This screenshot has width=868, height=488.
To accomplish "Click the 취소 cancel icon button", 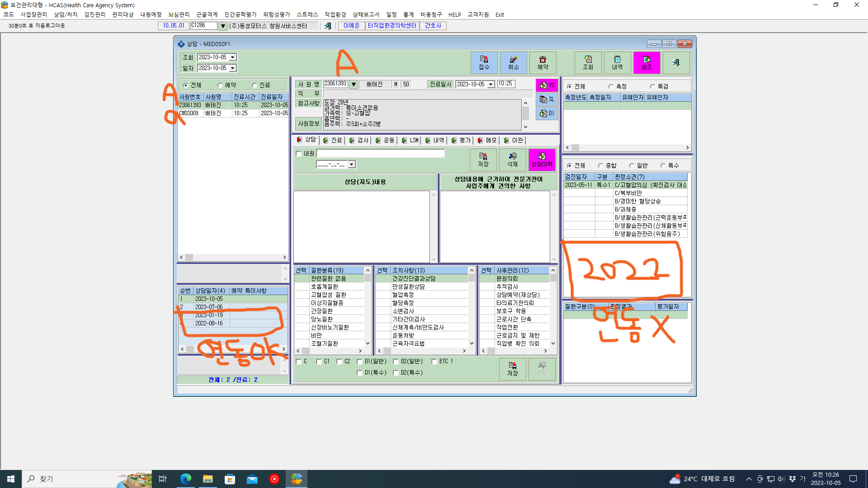I will pos(513,62).
